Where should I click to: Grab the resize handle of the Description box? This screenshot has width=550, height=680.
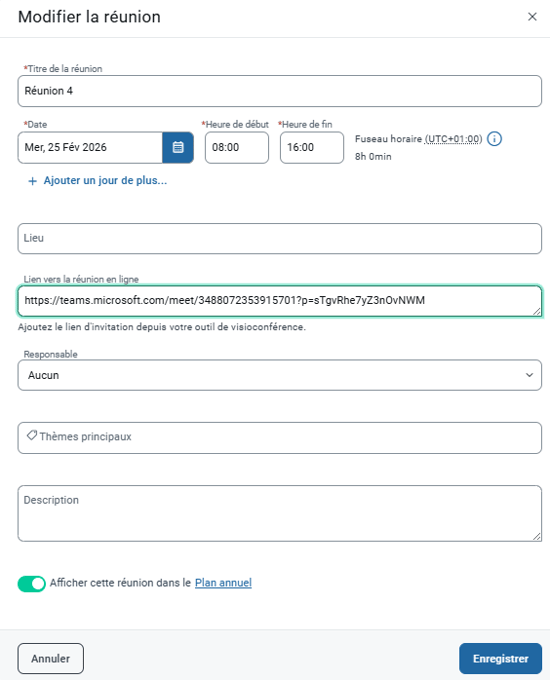(537, 536)
